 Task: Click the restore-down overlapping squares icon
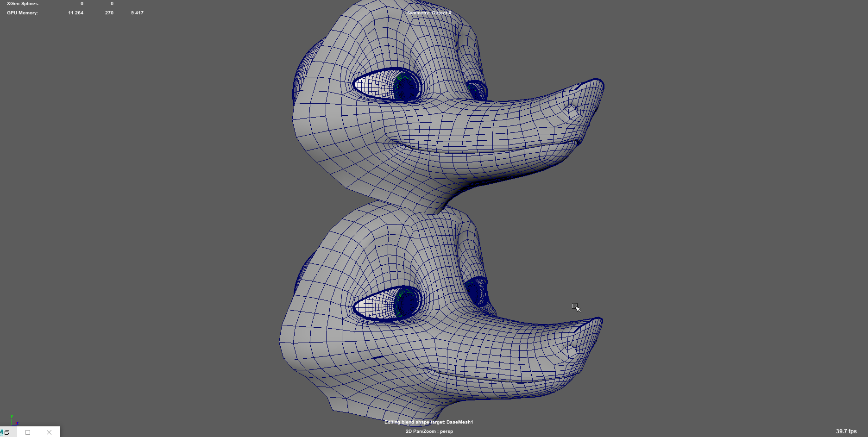7,432
